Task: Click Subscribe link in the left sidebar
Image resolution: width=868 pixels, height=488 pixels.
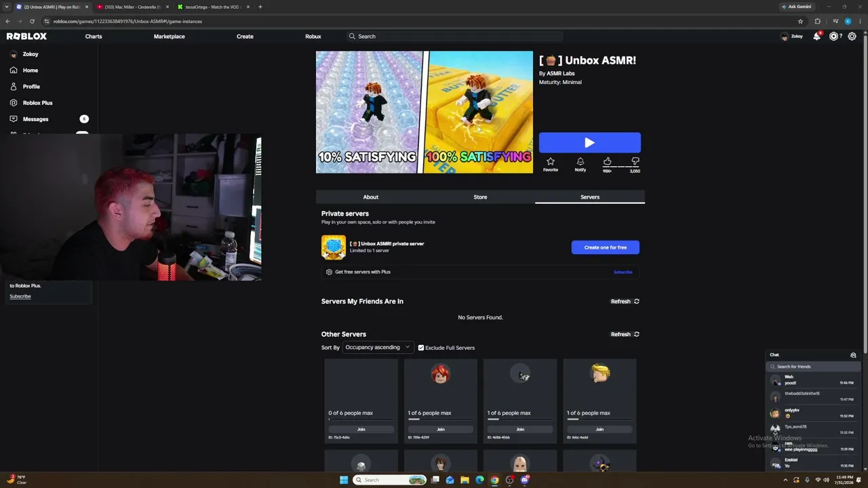Action: (x=20, y=296)
